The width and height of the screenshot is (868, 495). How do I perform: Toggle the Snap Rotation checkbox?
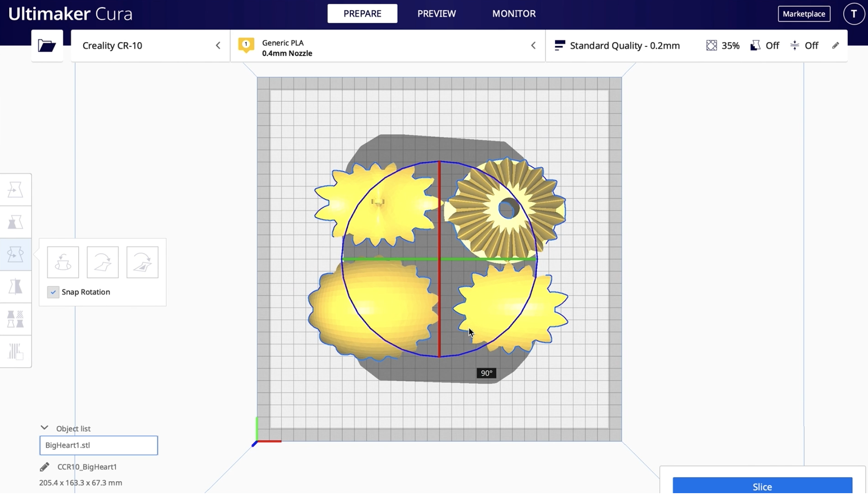53,292
